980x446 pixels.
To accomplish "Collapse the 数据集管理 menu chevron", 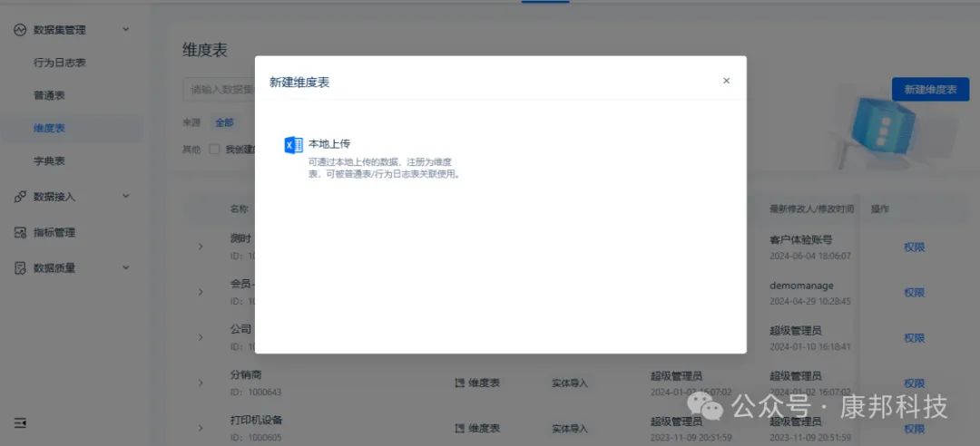I will point(126,30).
